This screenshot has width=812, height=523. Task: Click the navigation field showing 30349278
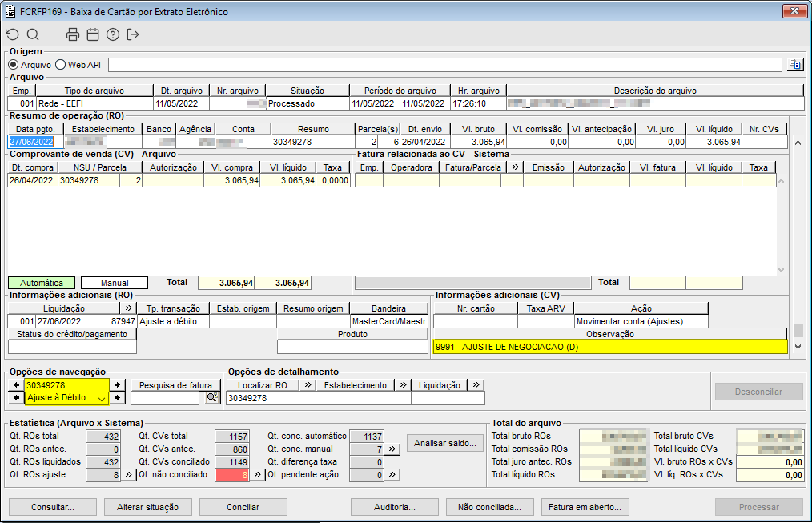point(66,384)
